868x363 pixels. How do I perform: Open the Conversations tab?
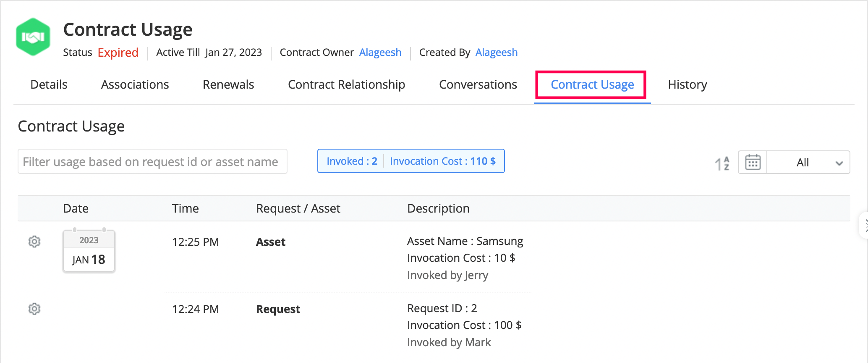(478, 84)
